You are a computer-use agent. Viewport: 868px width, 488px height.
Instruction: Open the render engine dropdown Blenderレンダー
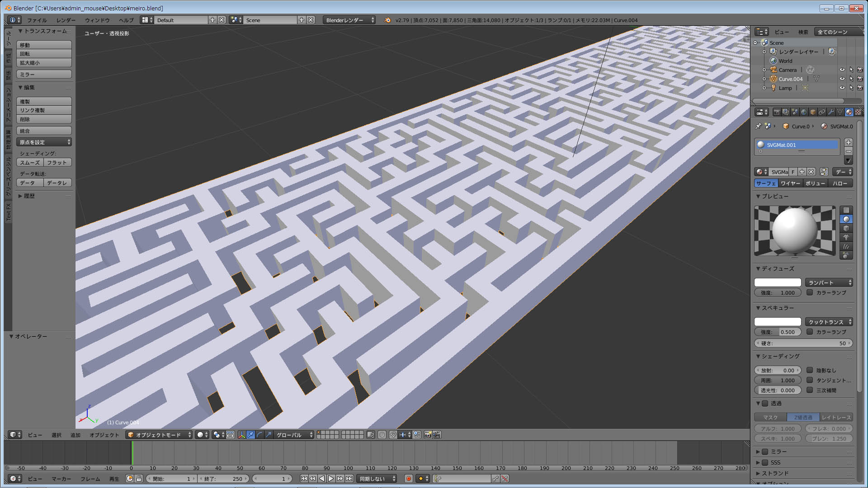coord(349,20)
